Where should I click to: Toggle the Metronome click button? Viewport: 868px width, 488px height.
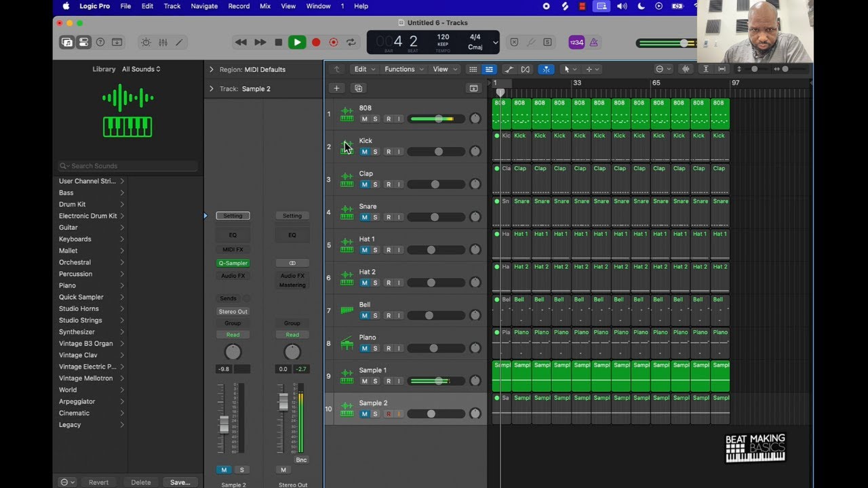(x=593, y=42)
